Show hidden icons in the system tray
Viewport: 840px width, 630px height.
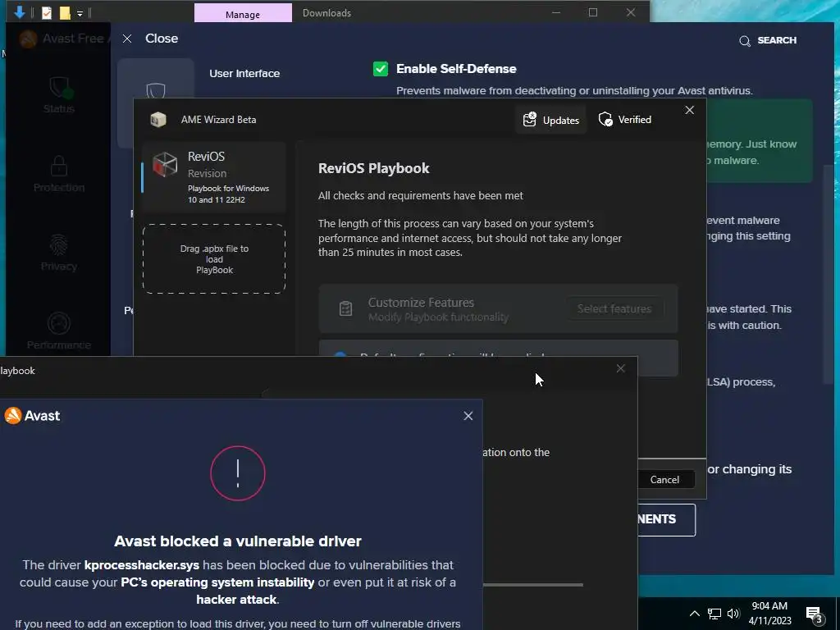point(694,614)
